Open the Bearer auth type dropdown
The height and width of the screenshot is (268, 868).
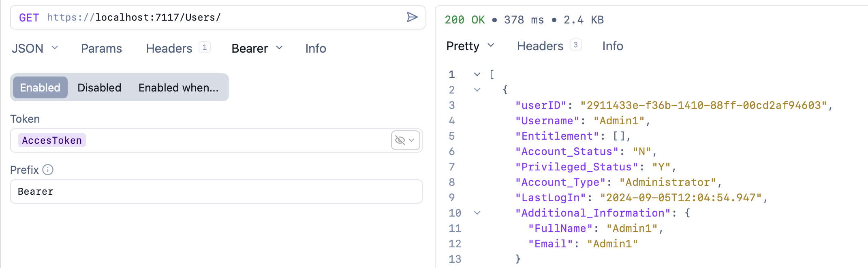257,48
